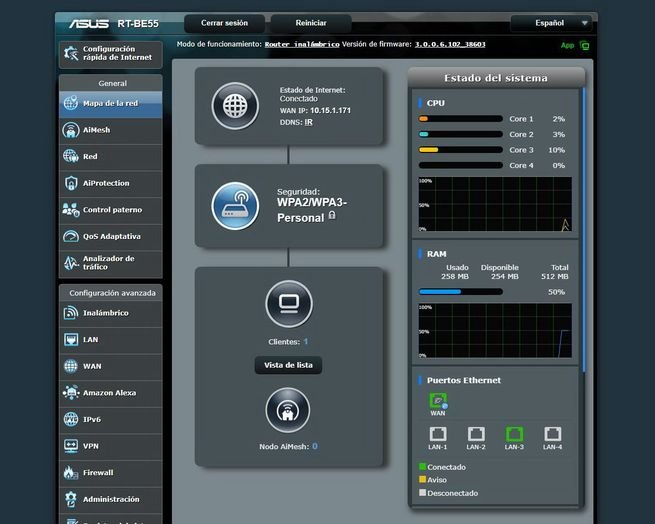The height and width of the screenshot is (524, 655).
Task: Click the Router inalámbrico mode link
Action: [302, 45]
